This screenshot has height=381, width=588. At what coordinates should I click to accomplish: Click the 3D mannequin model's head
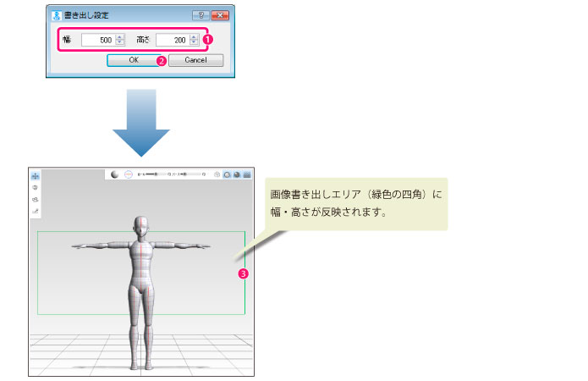[x=141, y=226]
